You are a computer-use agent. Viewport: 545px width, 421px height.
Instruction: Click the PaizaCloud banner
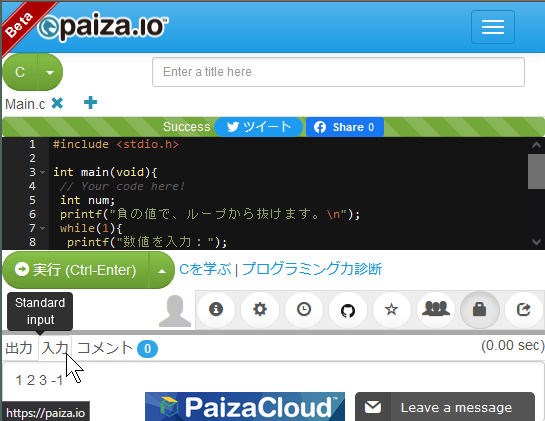[245, 406]
